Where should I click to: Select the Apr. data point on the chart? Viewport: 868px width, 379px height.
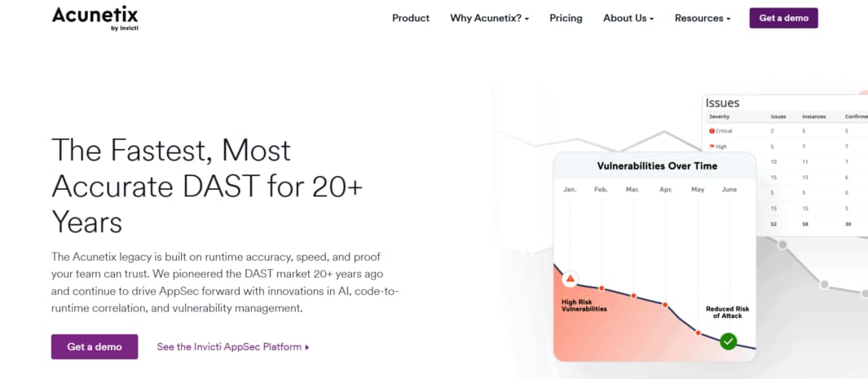[665, 304]
